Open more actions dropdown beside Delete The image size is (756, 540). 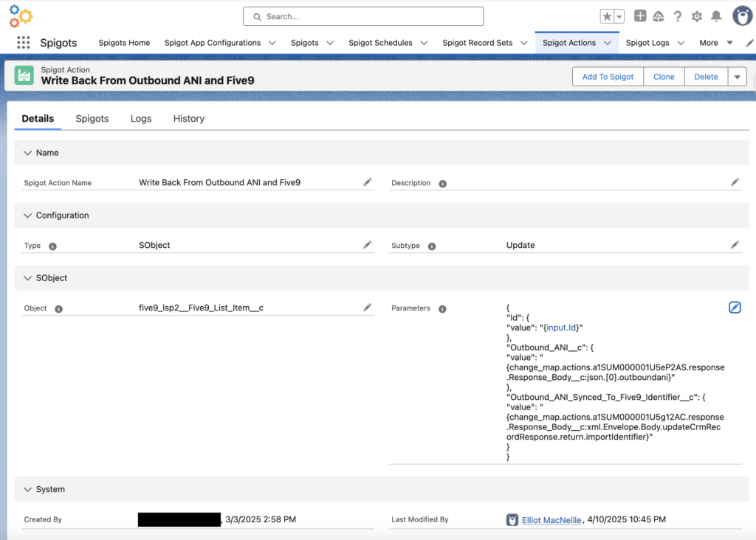(738, 77)
